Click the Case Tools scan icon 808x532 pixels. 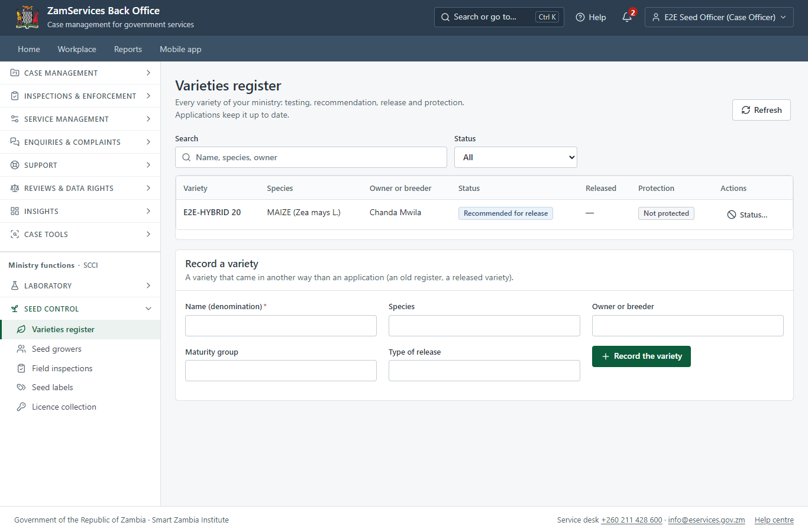(15, 234)
